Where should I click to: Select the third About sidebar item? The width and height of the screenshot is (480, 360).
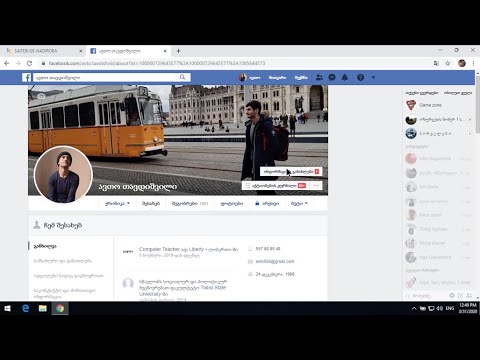(x=69, y=276)
